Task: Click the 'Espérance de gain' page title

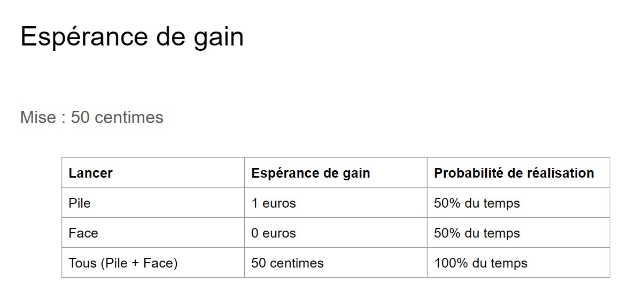Action: point(131,37)
